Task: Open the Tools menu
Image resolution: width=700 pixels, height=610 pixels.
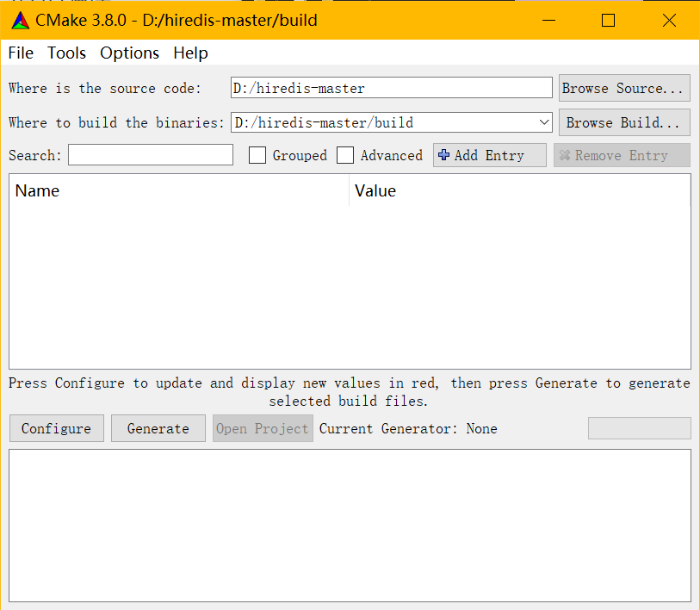Action: tap(67, 53)
